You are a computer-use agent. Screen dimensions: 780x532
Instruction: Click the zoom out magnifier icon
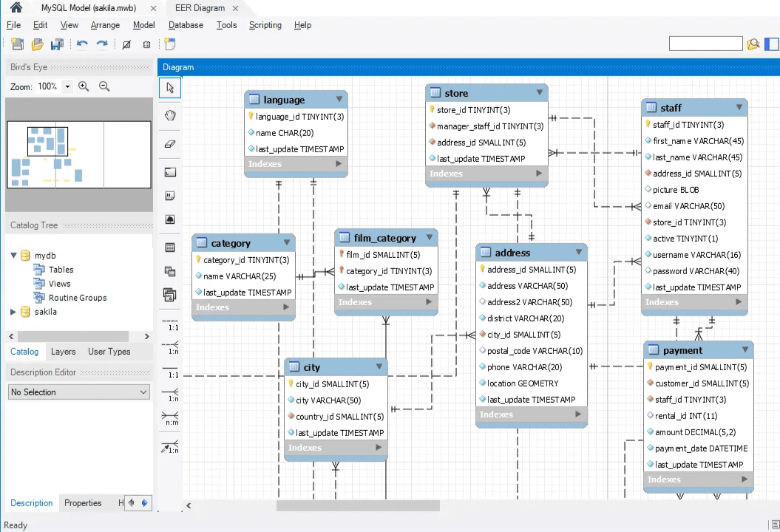point(104,86)
